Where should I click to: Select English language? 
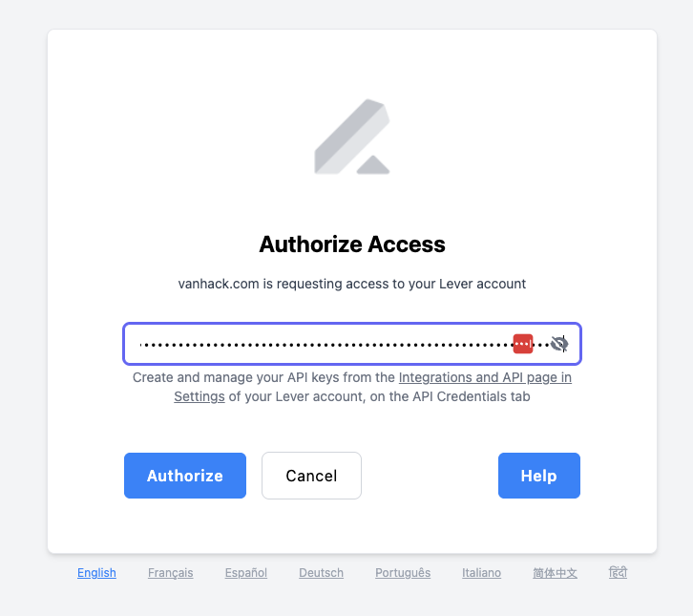[x=96, y=573]
